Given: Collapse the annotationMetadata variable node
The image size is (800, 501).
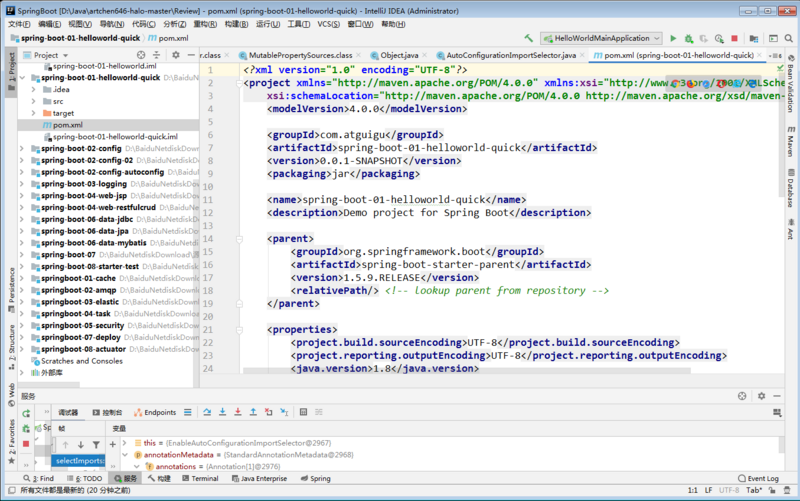Looking at the screenshot, I should [125, 455].
